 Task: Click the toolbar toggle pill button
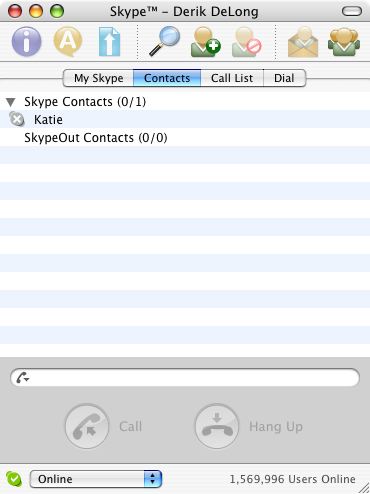point(352,12)
